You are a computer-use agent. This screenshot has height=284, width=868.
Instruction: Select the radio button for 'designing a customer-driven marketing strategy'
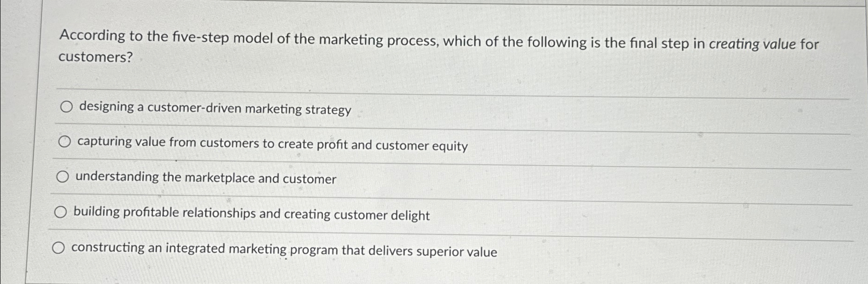[66, 107]
